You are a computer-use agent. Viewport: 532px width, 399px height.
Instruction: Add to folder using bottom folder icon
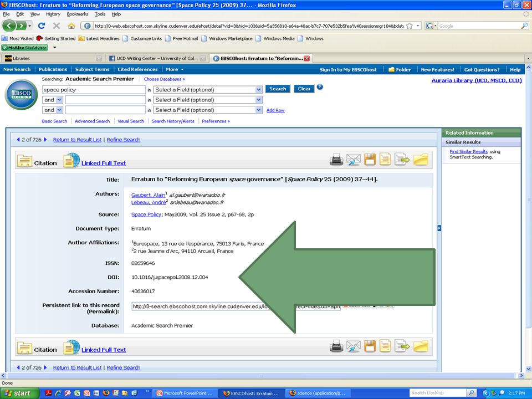(421, 346)
